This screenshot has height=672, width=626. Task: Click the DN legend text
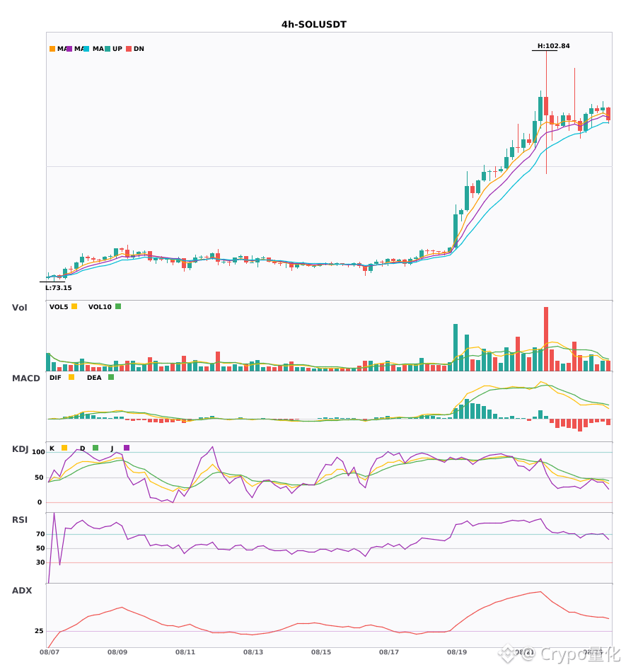139,49
